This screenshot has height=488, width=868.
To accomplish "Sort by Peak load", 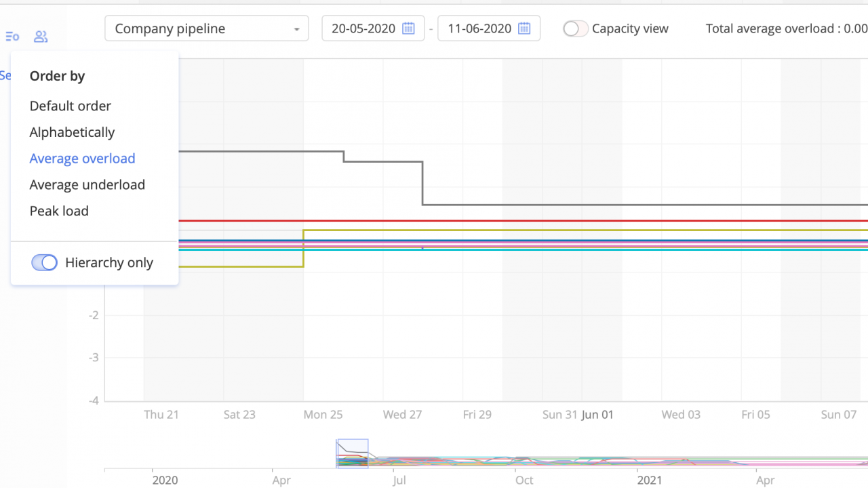I will [x=59, y=211].
